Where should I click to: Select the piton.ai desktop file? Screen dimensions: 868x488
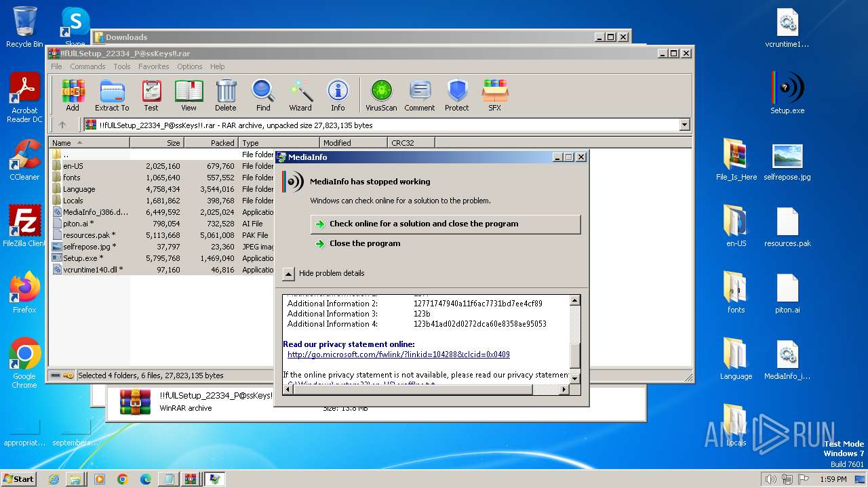pos(787,292)
